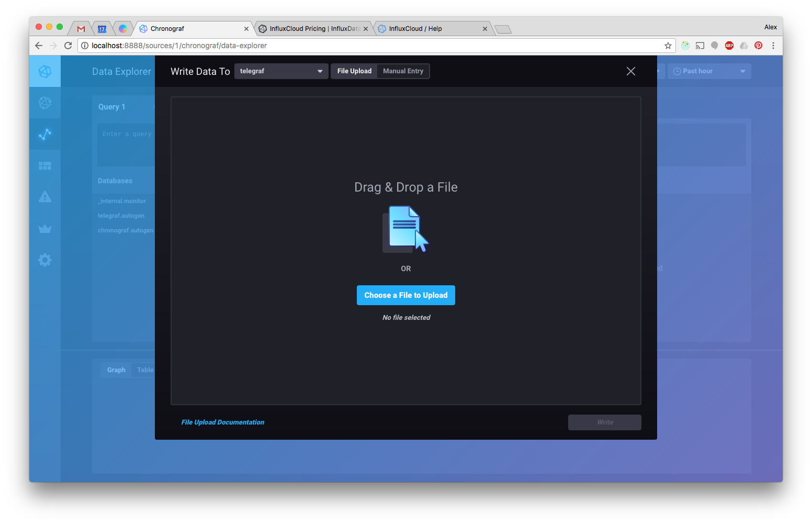This screenshot has width=812, height=524.
Task: Click the Enter a query field
Action: point(126,145)
